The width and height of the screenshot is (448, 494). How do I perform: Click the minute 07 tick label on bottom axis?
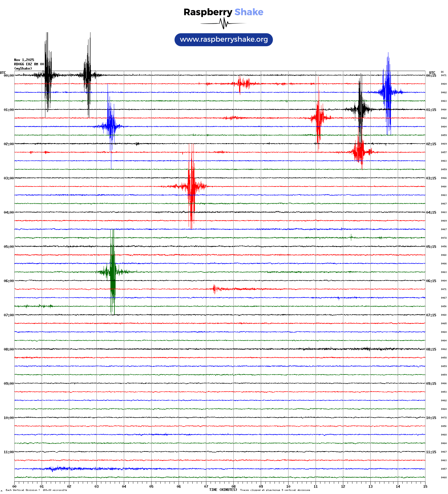tap(206, 487)
